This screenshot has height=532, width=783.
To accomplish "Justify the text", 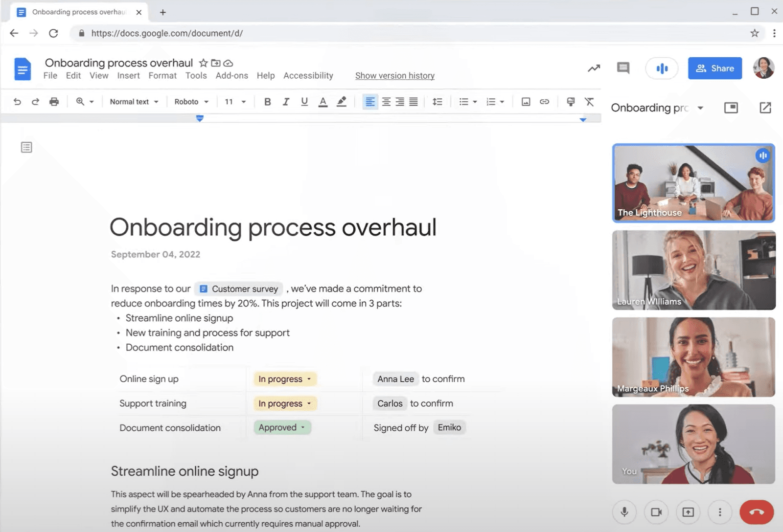I will [x=414, y=102].
